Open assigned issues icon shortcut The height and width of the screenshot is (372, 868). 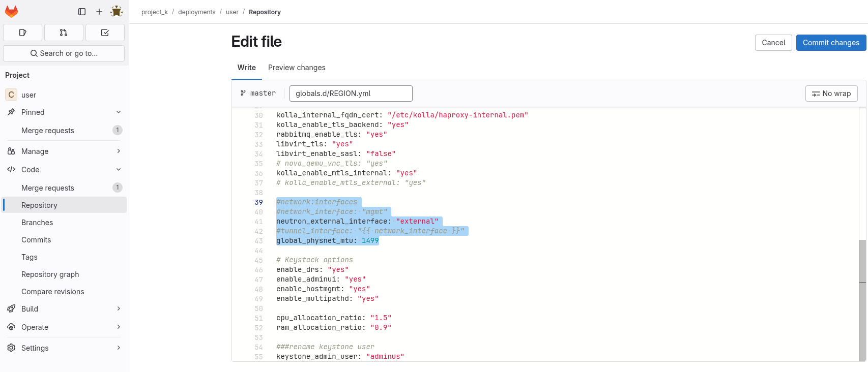tap(22, 33)
